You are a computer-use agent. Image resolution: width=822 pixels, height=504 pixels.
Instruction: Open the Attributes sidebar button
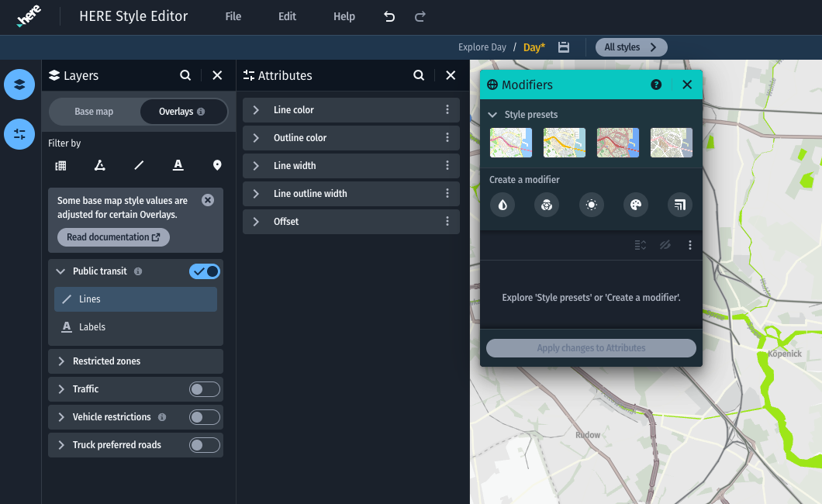pos(19,134)
